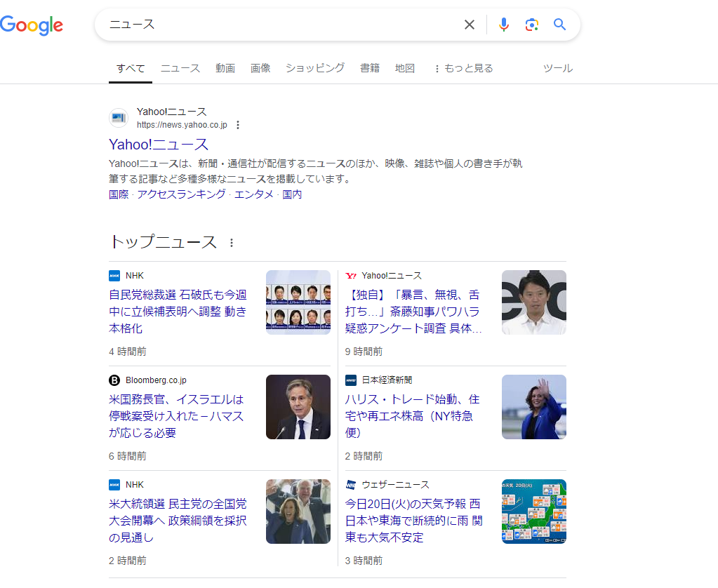Open ツール search options
The width and height of the screenshot is (718, 588).
tap(558, 68)
